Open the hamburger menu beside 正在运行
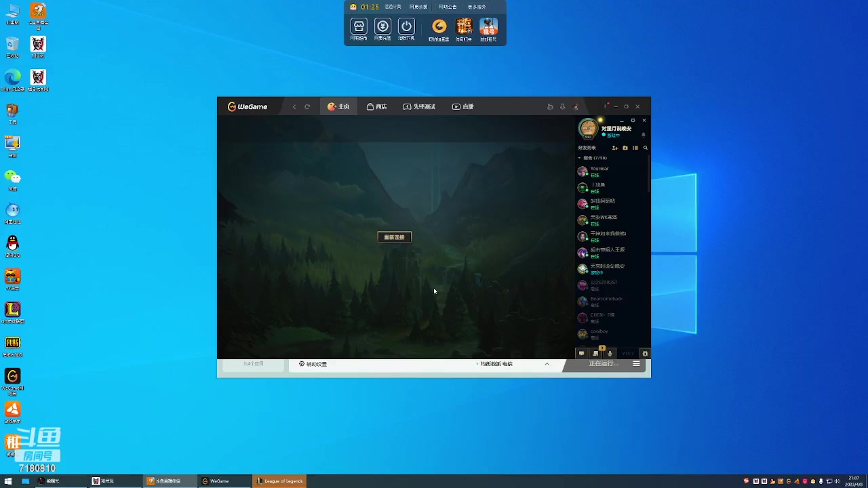The height and width of the screenshot is (488, 868). (636, 364)
